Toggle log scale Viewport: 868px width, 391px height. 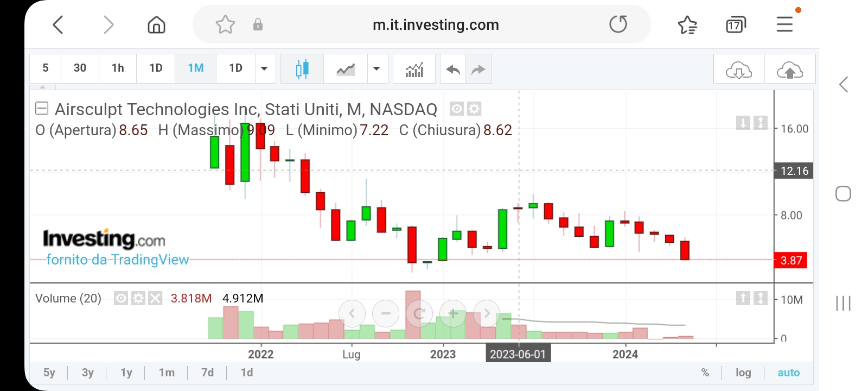click(743, 373)
